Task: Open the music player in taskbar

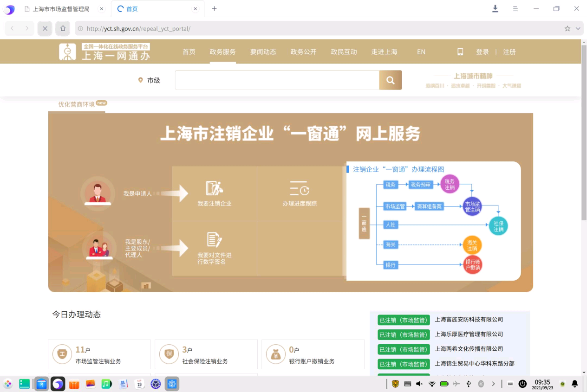Action: (x=106, y=384)
